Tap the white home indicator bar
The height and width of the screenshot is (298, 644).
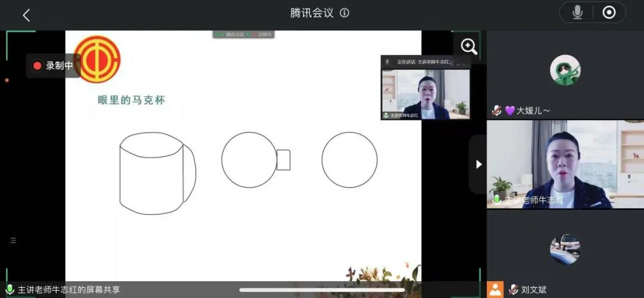tap(322, 290)
